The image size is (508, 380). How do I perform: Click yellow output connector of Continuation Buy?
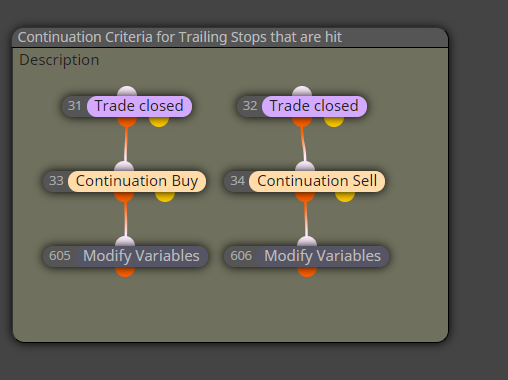point(165,196)
